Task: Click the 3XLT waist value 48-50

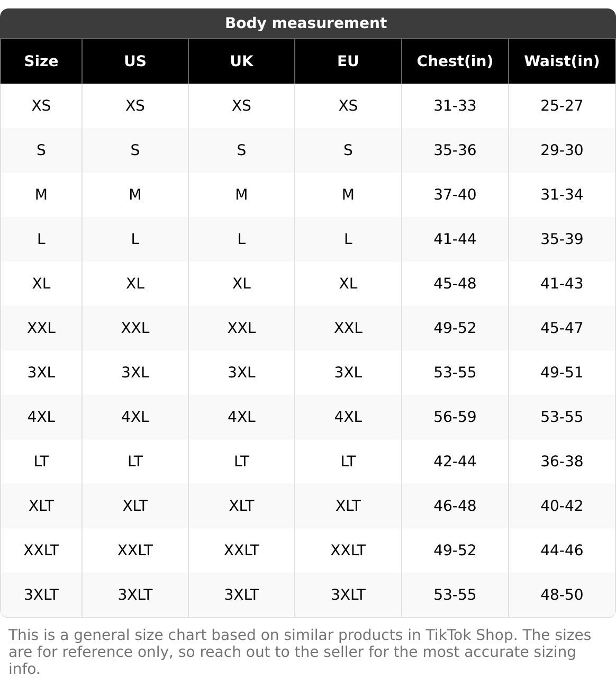Action: [x=561, y=595]
